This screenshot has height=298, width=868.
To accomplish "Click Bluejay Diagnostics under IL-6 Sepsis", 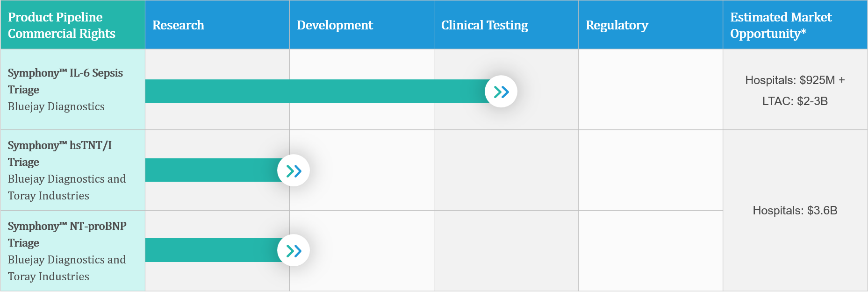I will click(x=56, y=106).
